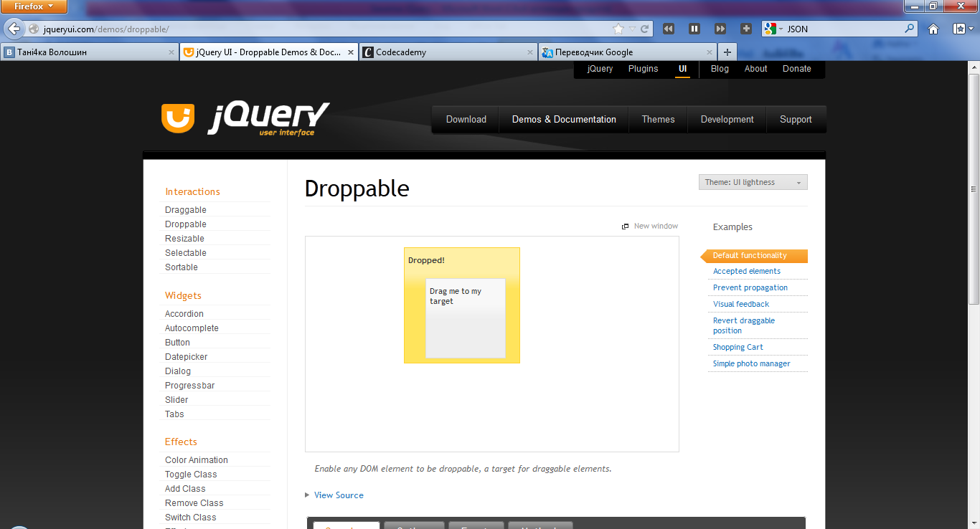Click the browser Back arrow button
The height and width of the screenshot is (529, 980).
(x=13, y=29)
